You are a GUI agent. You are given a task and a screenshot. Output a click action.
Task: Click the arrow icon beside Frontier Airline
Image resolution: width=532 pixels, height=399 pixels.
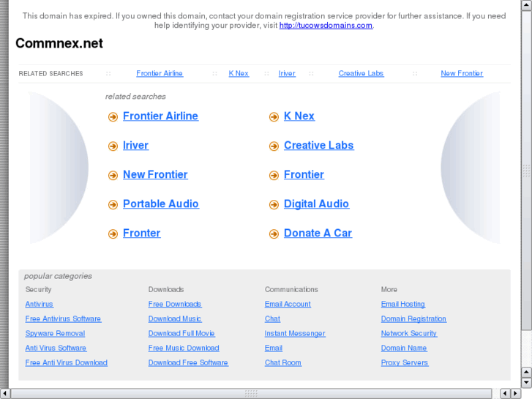[113, 117]
